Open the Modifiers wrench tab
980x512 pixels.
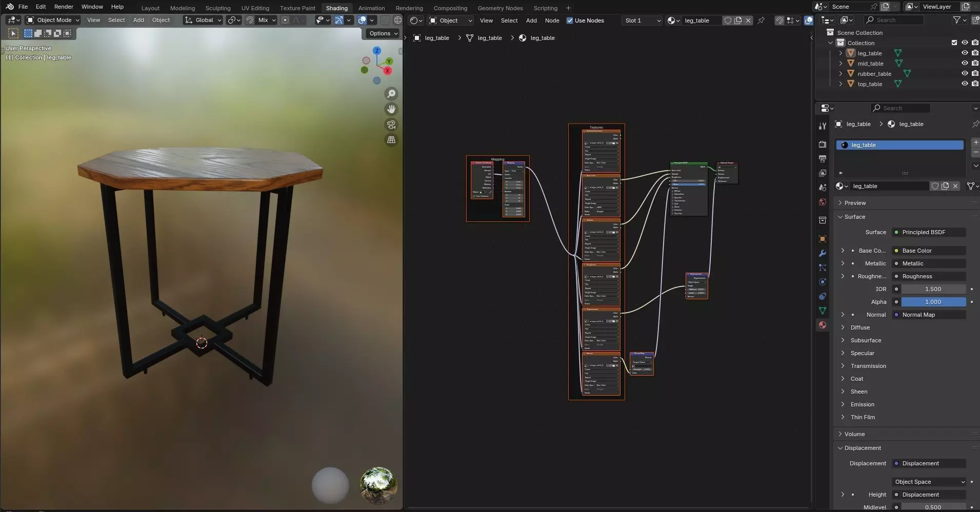coord(823,253)
